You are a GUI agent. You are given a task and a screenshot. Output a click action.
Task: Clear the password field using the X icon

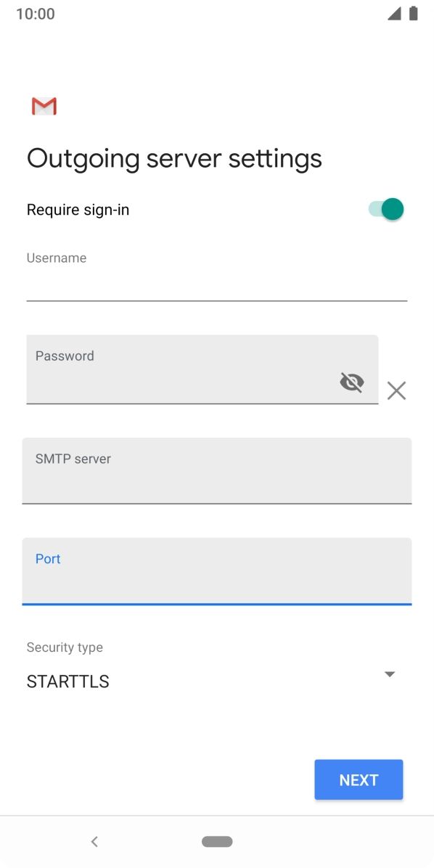(x=396, y=390)
